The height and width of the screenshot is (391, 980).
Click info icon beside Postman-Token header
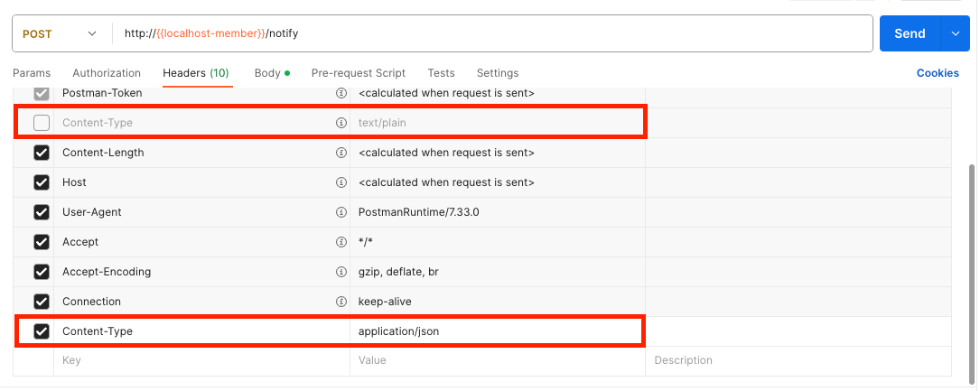pos(341,93)
